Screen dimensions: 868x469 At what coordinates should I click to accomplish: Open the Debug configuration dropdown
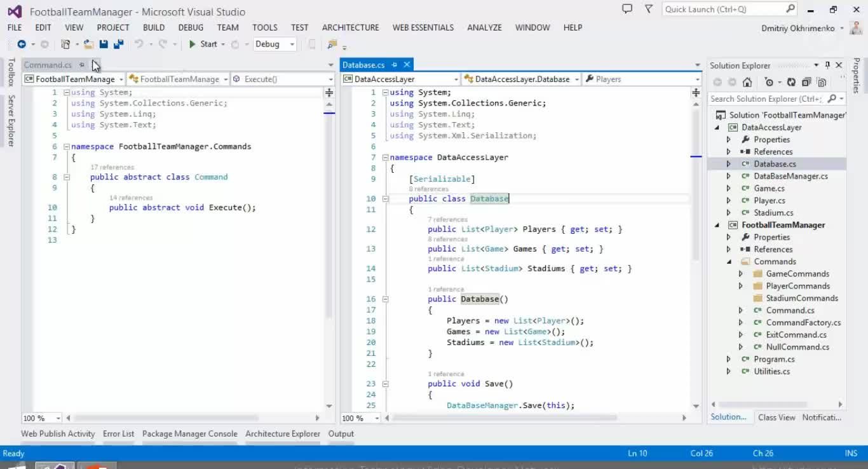[275, 44]
